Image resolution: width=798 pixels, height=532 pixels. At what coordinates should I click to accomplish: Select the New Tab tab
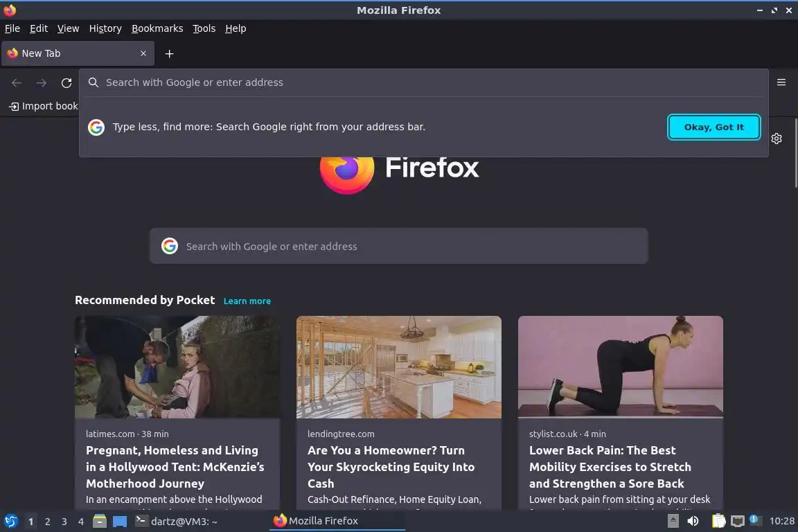pyautogui.click(x=78, y=53)
